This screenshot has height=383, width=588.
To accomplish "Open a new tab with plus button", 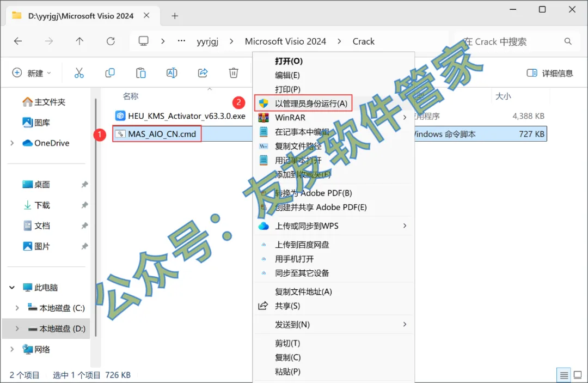I will [x=175, y=16].
